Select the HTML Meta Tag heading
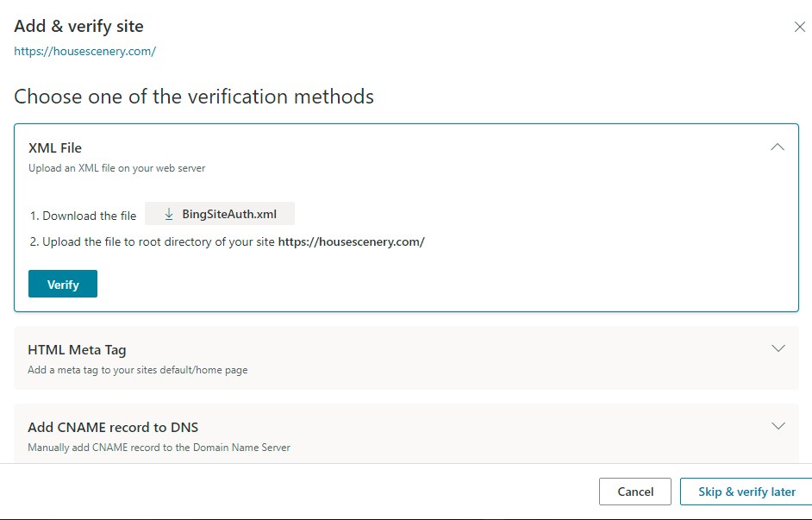 coord(77,350)
